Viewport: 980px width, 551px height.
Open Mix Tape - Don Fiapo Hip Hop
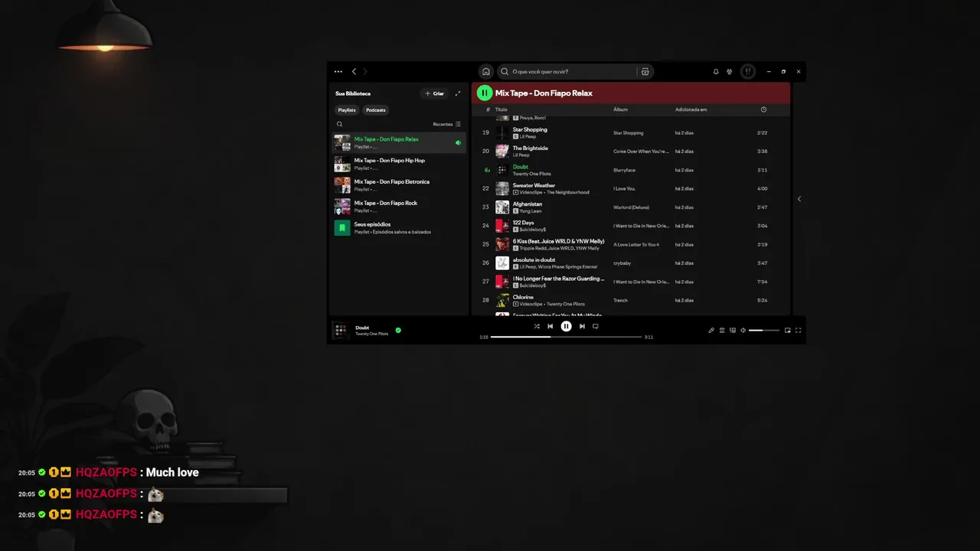pyautogui.click(x=398, y=164)
